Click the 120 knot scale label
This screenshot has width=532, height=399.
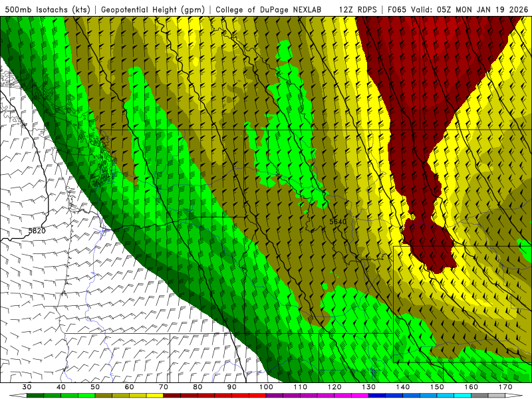[x=334, y=387]
